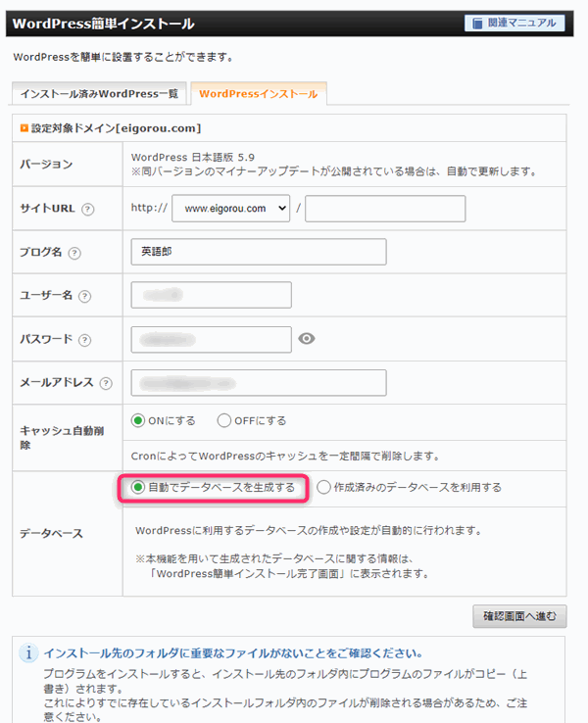Click the blue info icon in notice box
The height and width of the screenshot is (723, 588).
coord(28,652)
